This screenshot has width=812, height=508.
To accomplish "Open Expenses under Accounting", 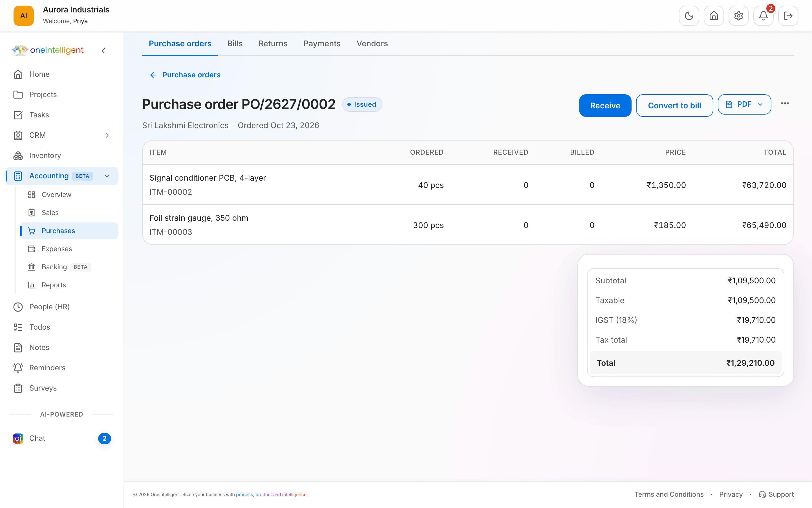I will click(x=69, y=249).
